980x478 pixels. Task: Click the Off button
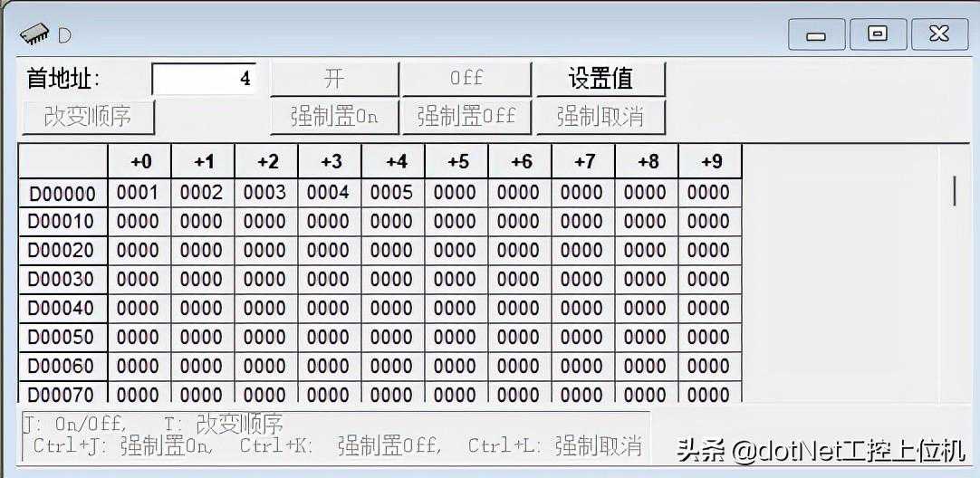[x=466, y=79]
